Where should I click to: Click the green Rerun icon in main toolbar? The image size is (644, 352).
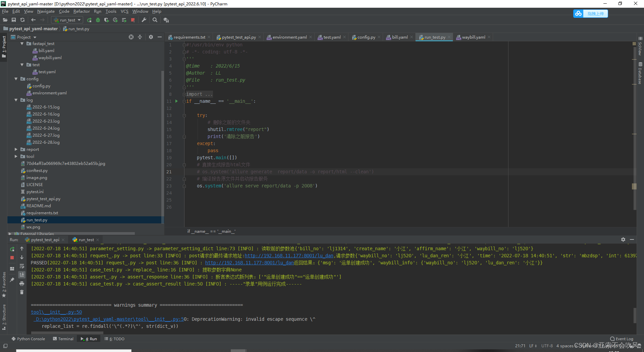pyautogui.click(x=89, y=20)
